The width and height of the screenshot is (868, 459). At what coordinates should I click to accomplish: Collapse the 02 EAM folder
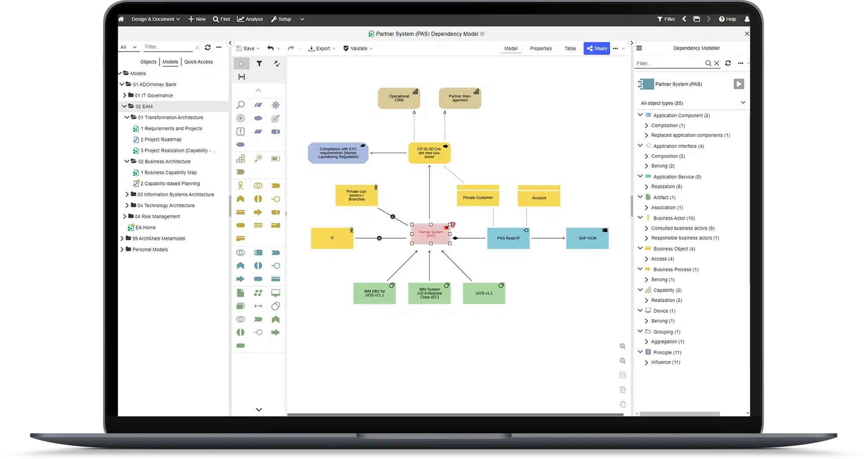(124, 106)
